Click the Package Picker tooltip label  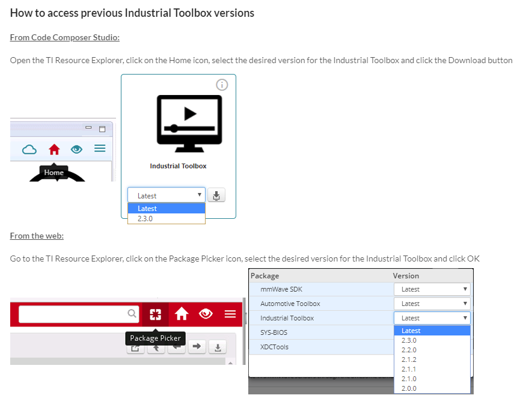(x=156, y=338)
